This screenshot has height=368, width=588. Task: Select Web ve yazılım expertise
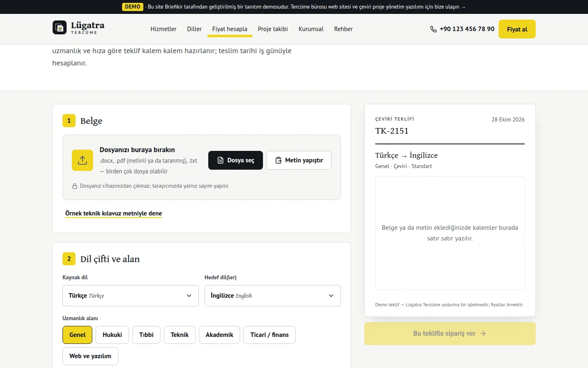[x=90, y=356]
